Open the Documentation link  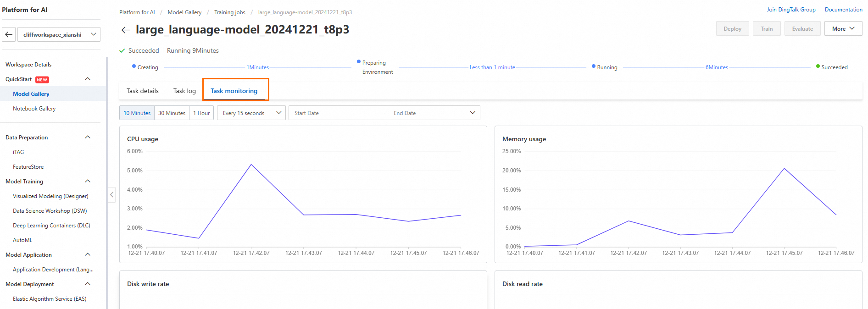pos(844,9)
